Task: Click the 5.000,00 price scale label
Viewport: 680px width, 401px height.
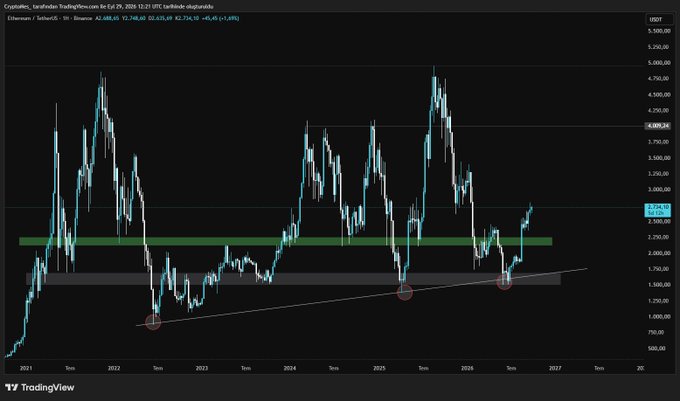Action: pos(658,63)
